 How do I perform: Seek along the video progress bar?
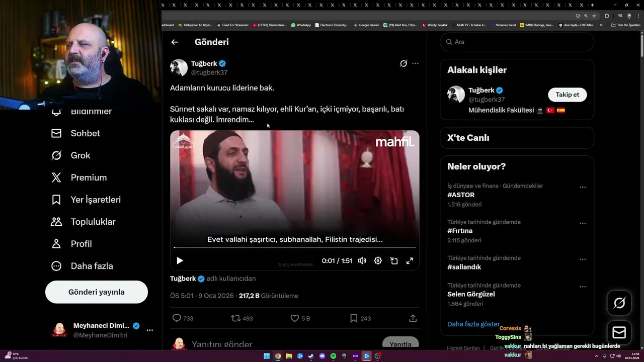294,247
